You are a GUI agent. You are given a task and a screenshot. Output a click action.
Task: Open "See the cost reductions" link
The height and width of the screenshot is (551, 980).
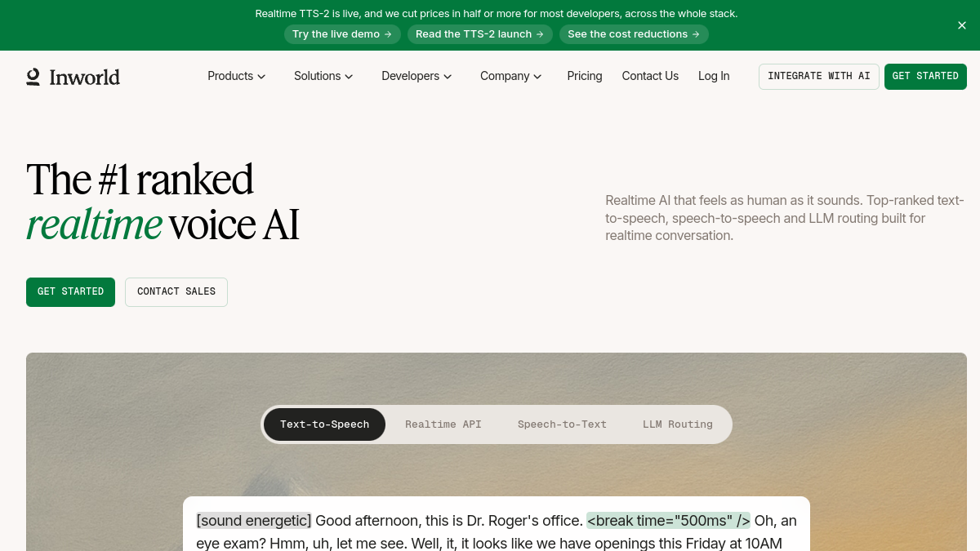pyautogui.click(x=634, y=34)
